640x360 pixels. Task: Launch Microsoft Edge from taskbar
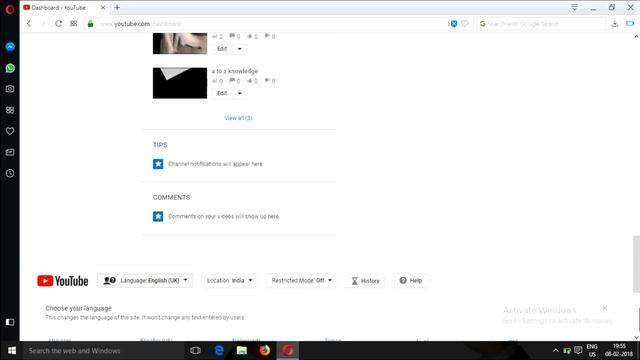(219, 351)
